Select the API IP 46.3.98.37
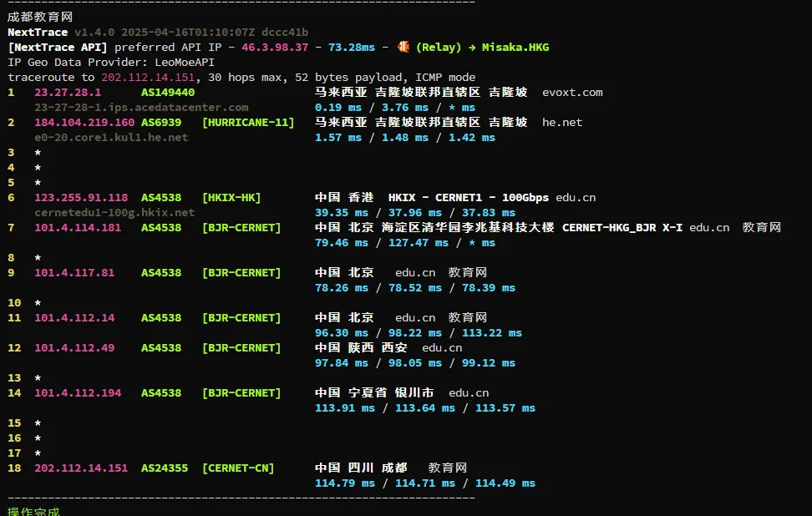The image size is (812, 516). (275, 47)
